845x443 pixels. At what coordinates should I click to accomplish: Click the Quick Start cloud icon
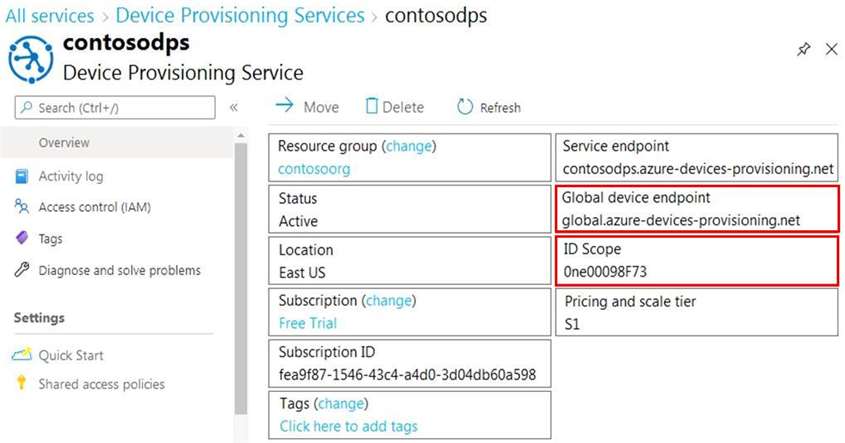coord(22,355)
